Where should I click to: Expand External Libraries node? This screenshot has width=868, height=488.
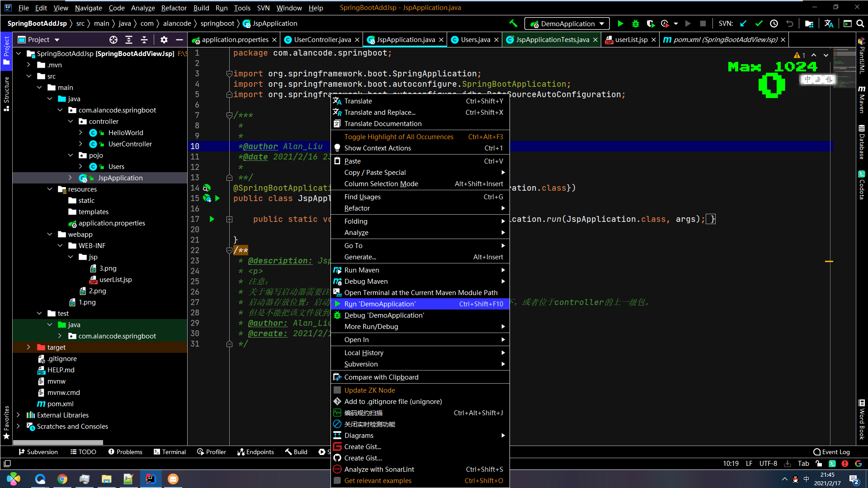(x=19, y=415)
